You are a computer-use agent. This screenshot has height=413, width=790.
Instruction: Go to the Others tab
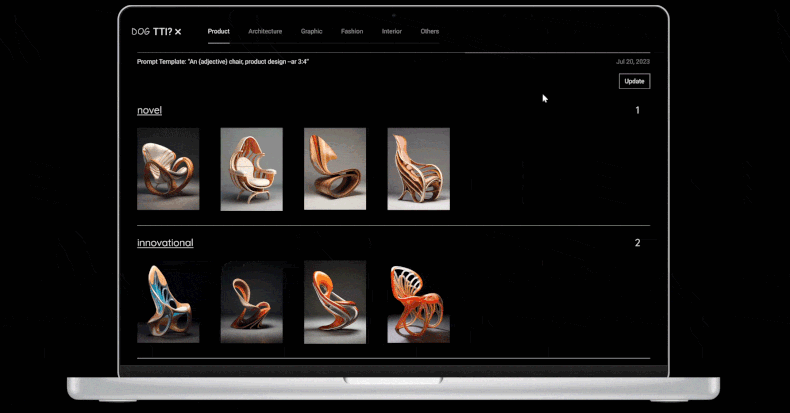pyautogui.click(x=430, y=31)
